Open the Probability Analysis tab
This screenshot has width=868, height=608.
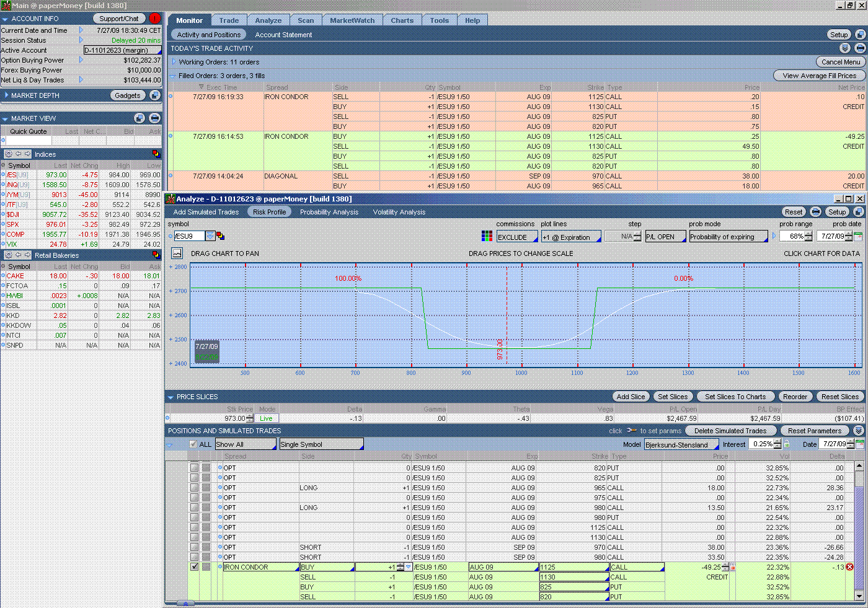[329, 212]
